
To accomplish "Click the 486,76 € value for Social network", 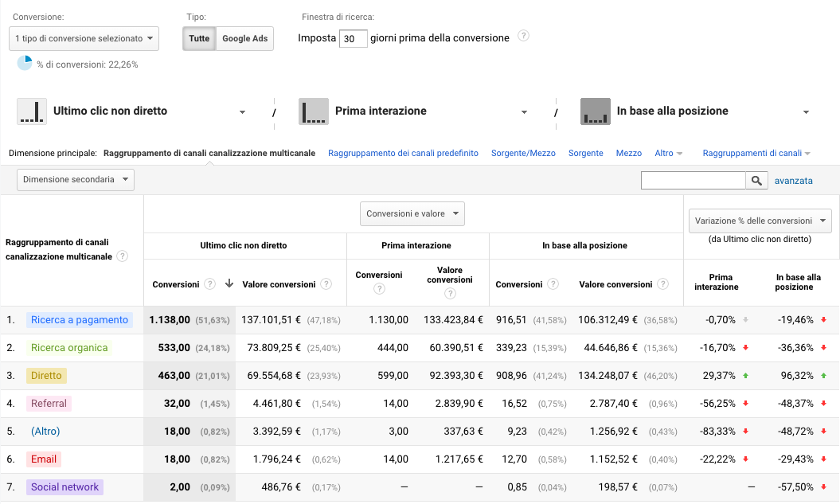I will point(281,486).
